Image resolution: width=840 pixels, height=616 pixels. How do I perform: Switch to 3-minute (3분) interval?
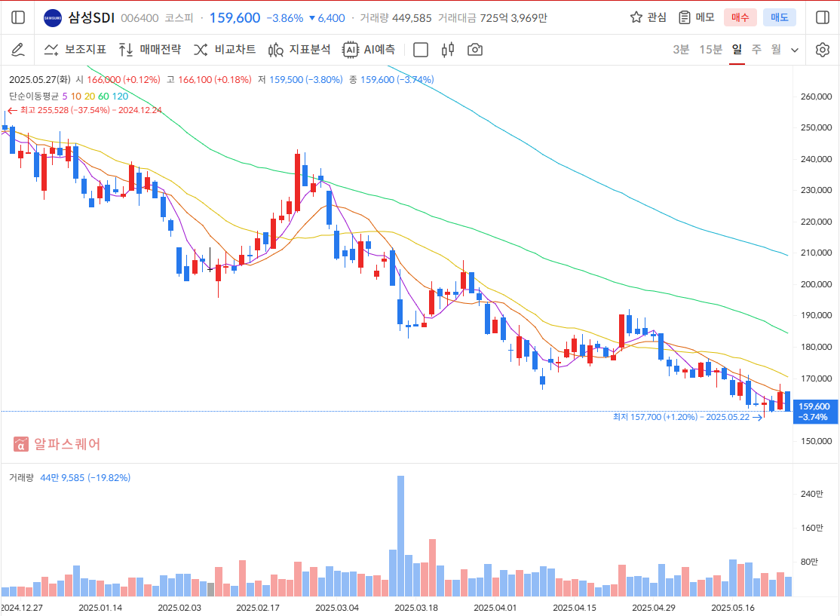click(x=681, y=50)
